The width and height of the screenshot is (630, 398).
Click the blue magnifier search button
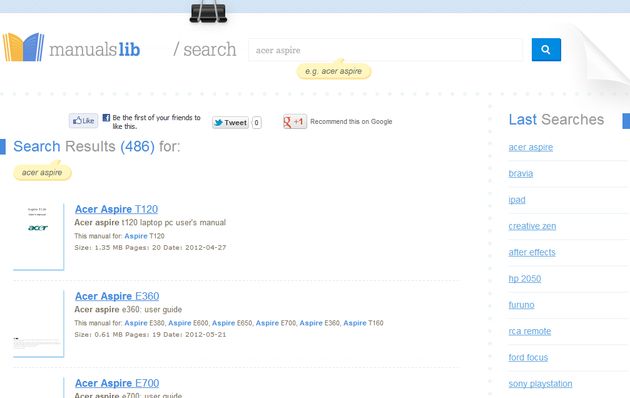click(x=546, y=49)
